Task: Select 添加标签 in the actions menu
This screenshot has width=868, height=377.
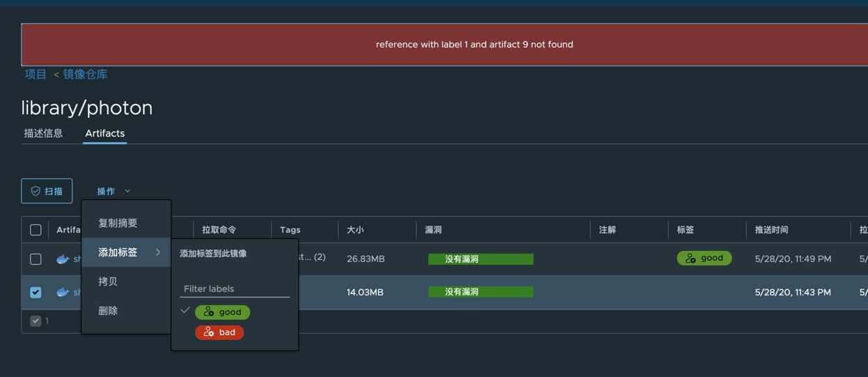Action: click(126, 252)
